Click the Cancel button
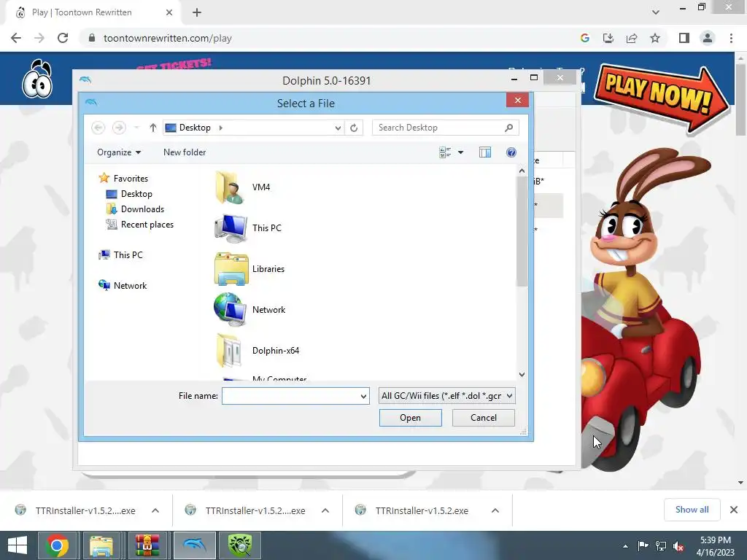Screen dimensions: 747x560 pos(483,418)
